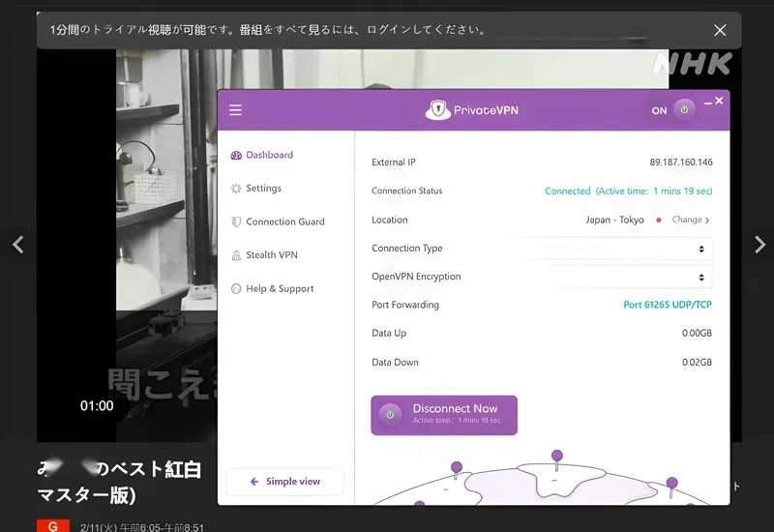Minimize the PrivateVPN window
The width and height of the screenshot is (774, 532).
coord(708,103)
